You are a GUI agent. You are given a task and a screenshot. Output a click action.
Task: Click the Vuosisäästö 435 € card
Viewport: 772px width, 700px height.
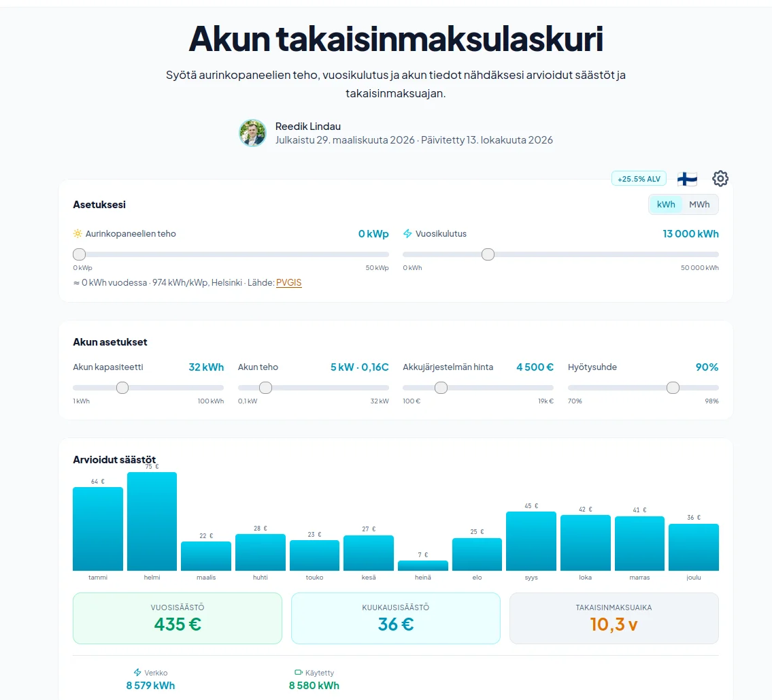point(178,618)
